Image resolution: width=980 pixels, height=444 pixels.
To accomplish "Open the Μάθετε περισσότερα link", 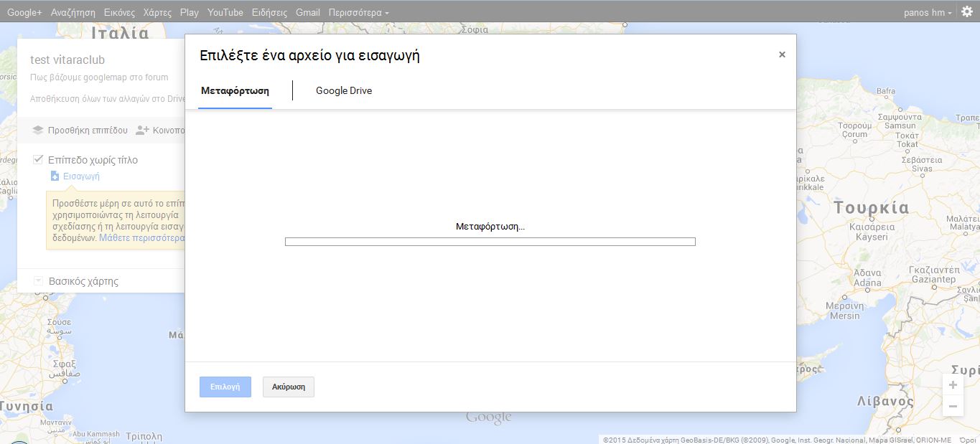I will (142, 237).
